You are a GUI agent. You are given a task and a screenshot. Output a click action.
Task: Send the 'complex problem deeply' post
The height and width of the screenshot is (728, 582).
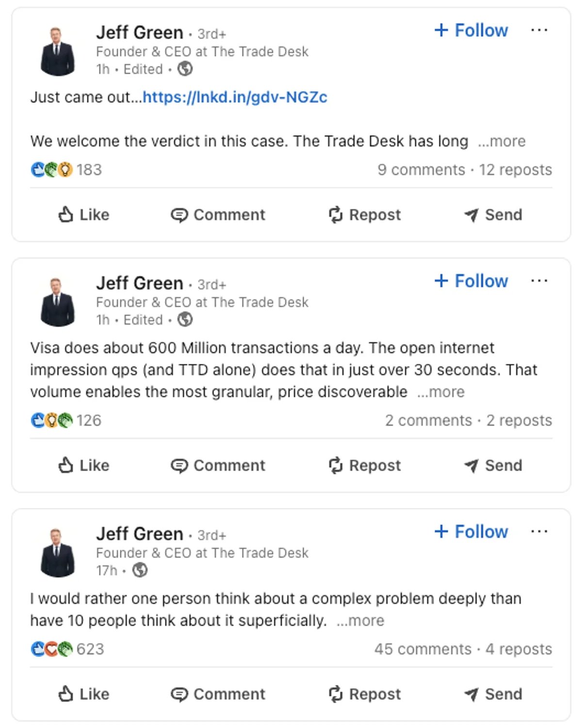point(493,694)
